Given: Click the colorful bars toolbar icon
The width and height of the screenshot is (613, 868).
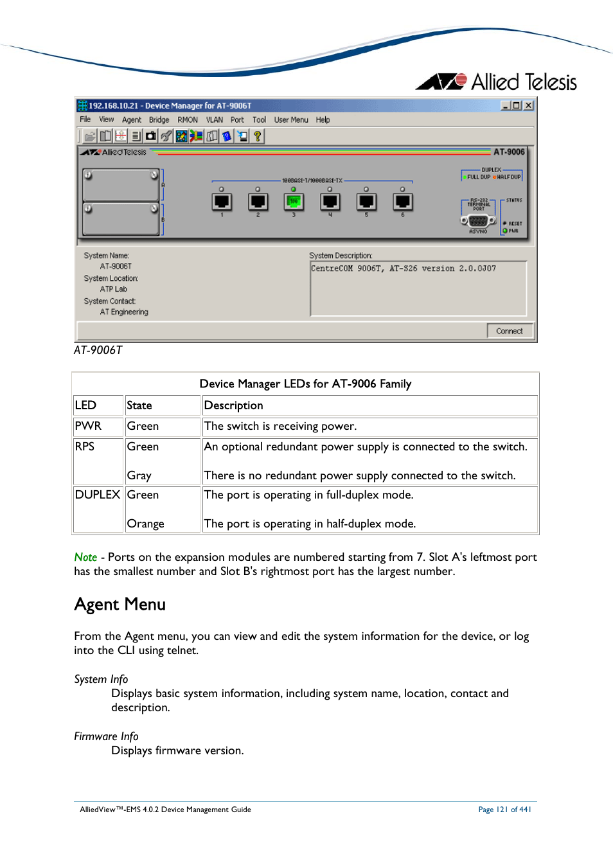Looking at the screenshot, I should tap(196, 136).
